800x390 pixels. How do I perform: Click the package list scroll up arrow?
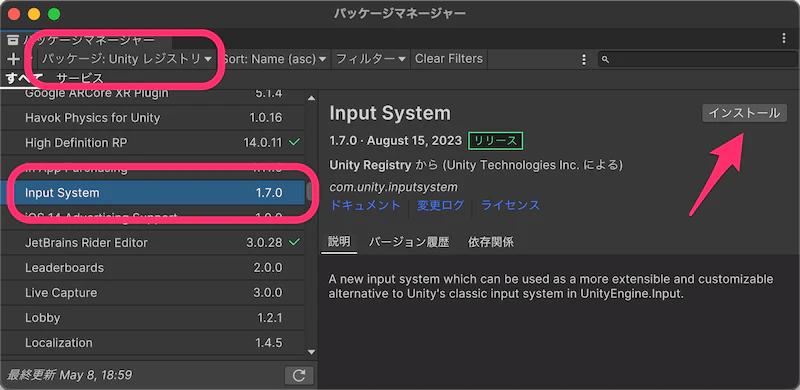pyautogui.click(x=311, y=98)
